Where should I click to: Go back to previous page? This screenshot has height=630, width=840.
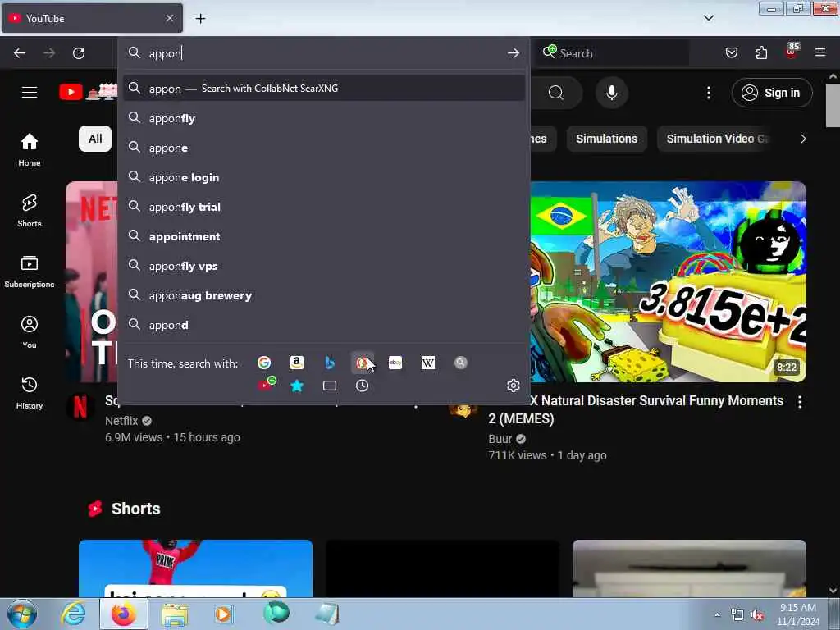point(20,53)
